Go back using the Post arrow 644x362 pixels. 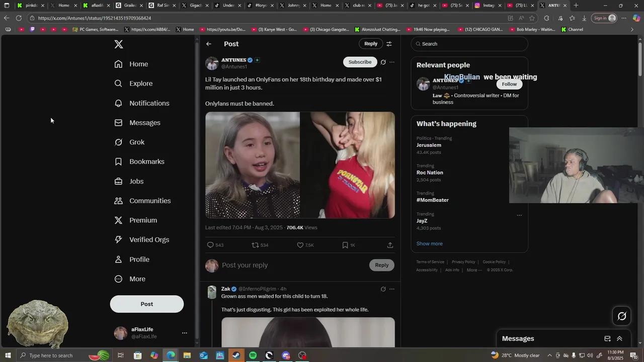coord(209,44)
